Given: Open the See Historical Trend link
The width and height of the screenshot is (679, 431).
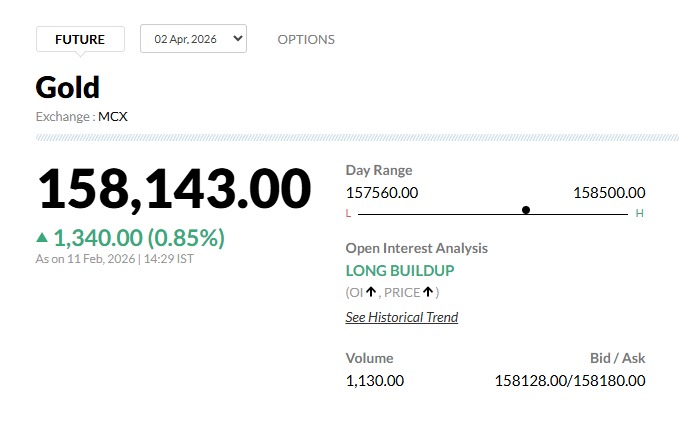Looking at the screenshot, I should pos(401,317).
